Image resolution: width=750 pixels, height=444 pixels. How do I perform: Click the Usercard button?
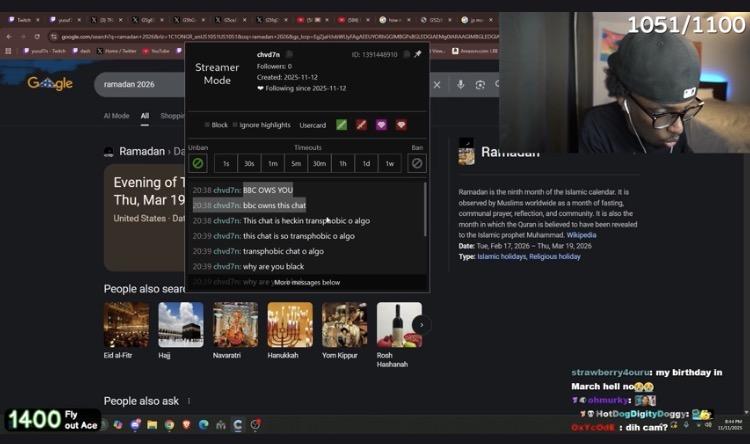(x=313, y=125)
